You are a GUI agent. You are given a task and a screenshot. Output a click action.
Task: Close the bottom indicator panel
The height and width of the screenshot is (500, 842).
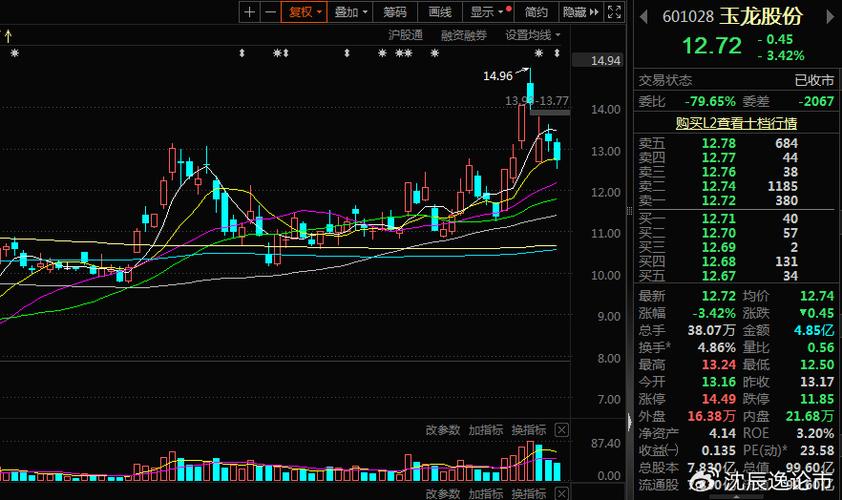561,493
